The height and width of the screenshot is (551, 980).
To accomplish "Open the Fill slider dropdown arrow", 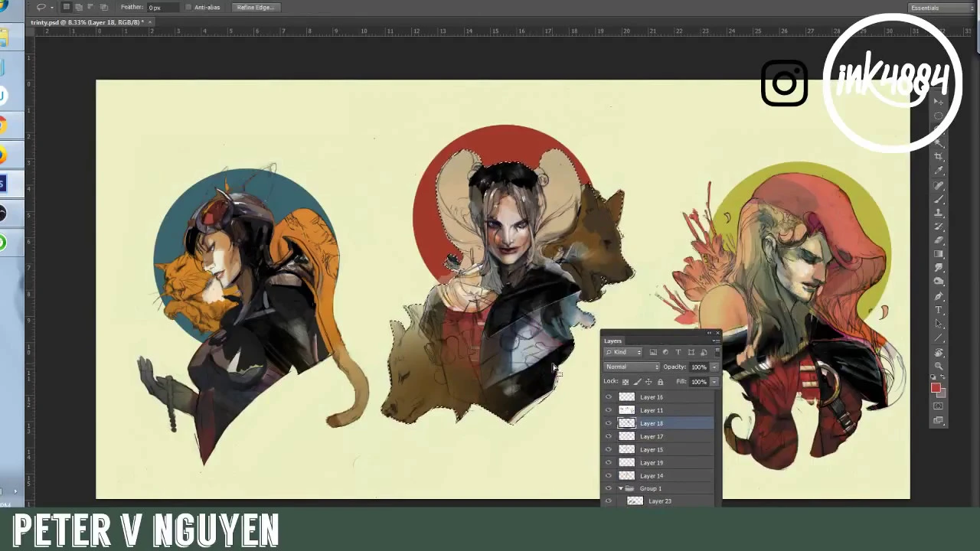I will click(714, 382).
